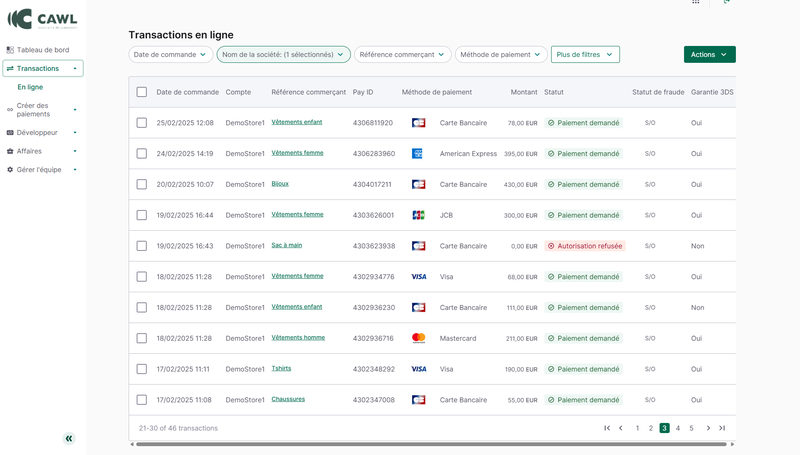
Task: Open Vêtements enfant link dated 25/02/2025
Action: point(296,122)
